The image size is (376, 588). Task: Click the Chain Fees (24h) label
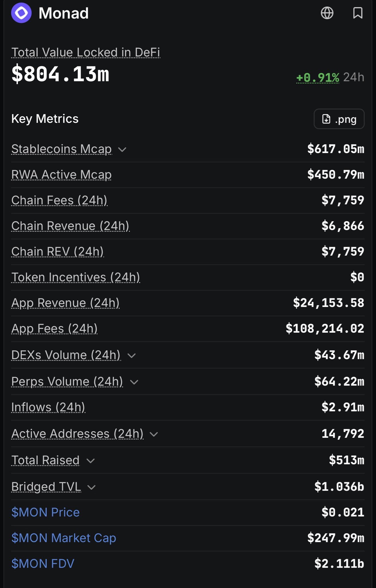59,200
